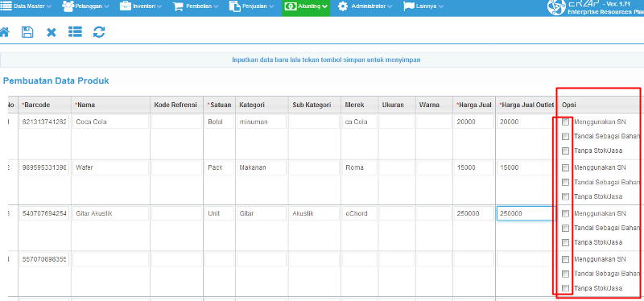Click the Kode Refrensi field for Coca Cola
644x301 pixels.
pos(176,122)
